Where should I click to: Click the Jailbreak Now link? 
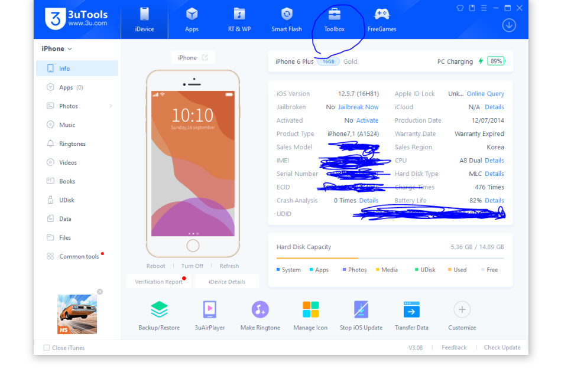[358, 107]
